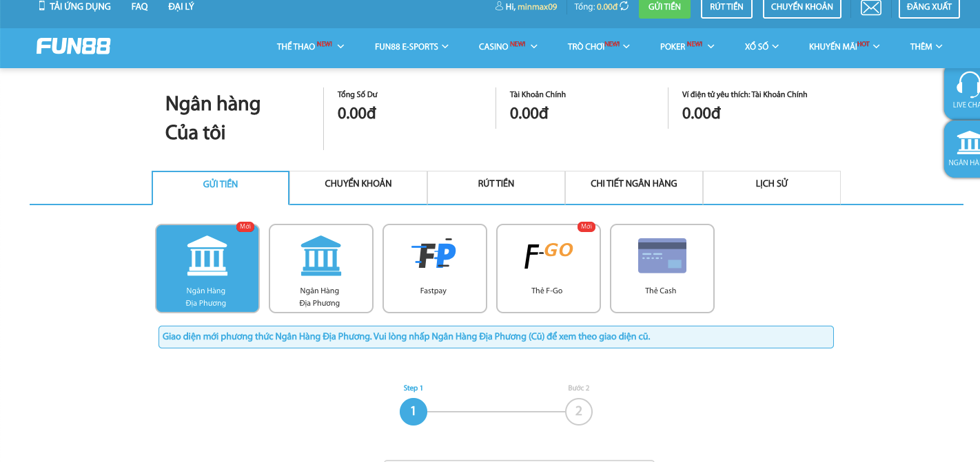This screenshot has width=980, height=462.
Task: Select Step 1 circle in progress
Action: click(414, 412)
